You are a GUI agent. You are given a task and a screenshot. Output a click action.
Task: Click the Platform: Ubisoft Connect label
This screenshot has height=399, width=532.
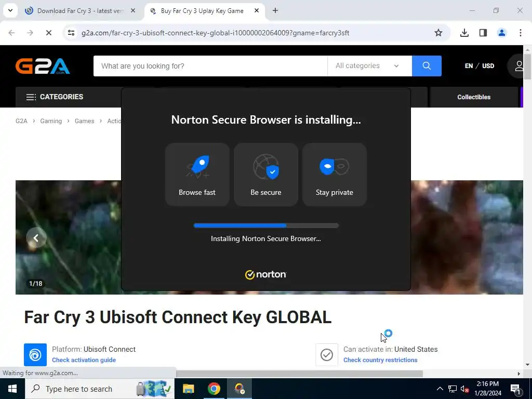click(94, 349)
